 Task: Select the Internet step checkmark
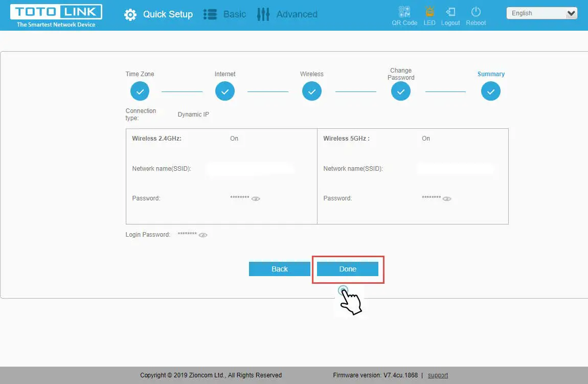tap(225, 91)
